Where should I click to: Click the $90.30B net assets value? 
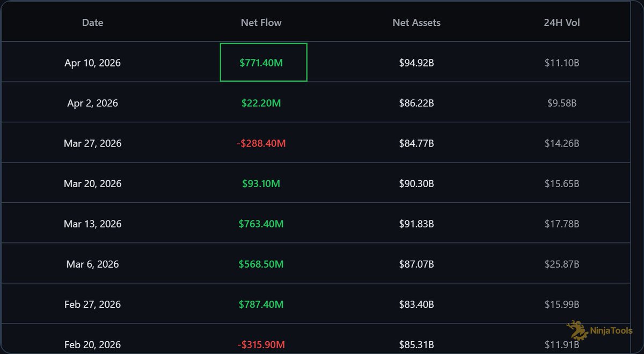point(416,183)
